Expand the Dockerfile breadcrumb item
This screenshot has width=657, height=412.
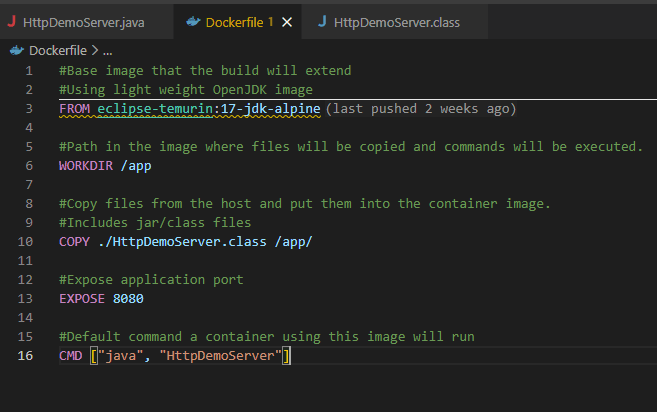[58, 49]
